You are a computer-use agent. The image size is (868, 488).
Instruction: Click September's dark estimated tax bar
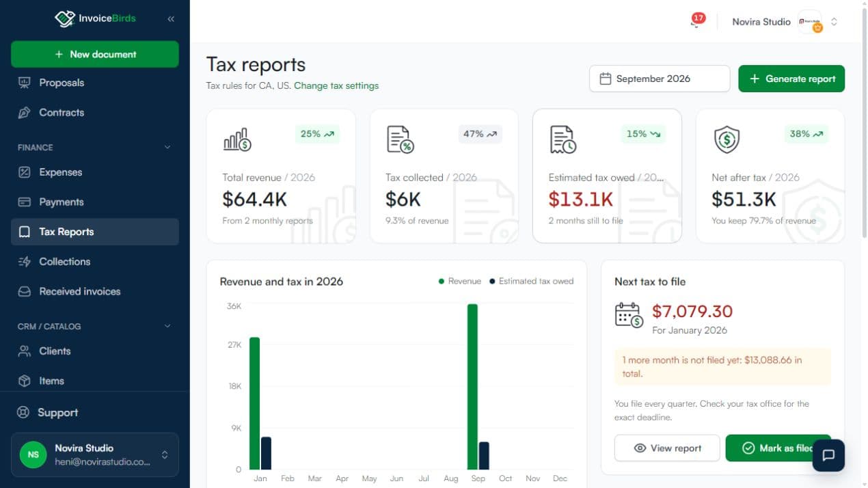(x=484, y=456)
